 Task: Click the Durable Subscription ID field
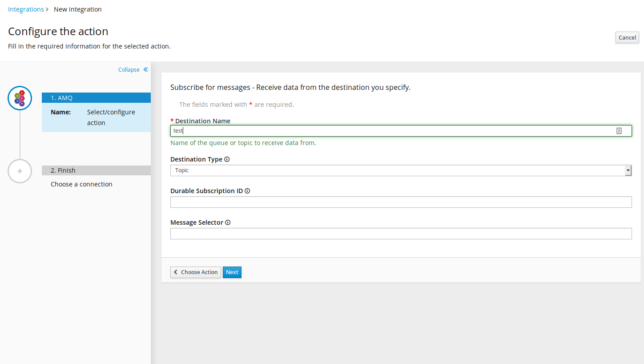[401, 202]
